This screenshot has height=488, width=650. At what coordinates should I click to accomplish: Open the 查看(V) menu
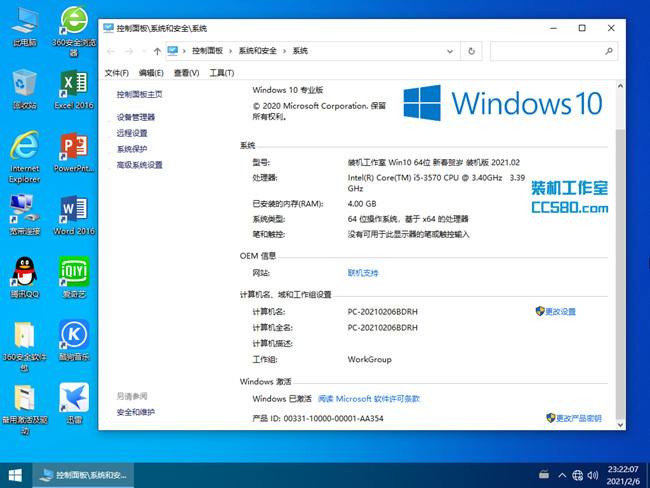(x=186, y=73)
